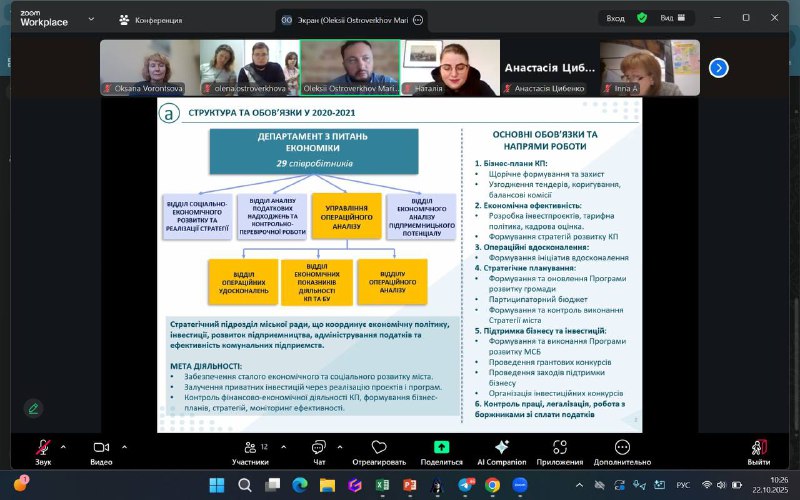Open Windows Start menu
This screenshot has height=500, width=800.
(216, 484)
